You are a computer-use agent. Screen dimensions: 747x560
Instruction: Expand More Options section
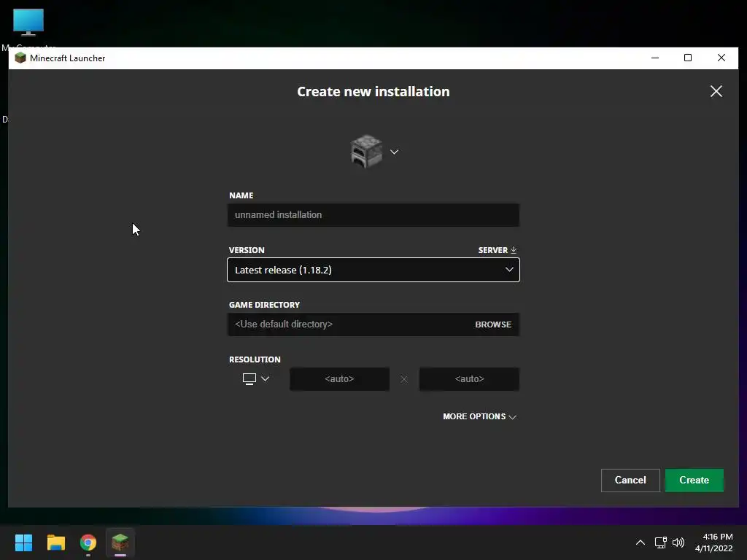coord(479,416)
